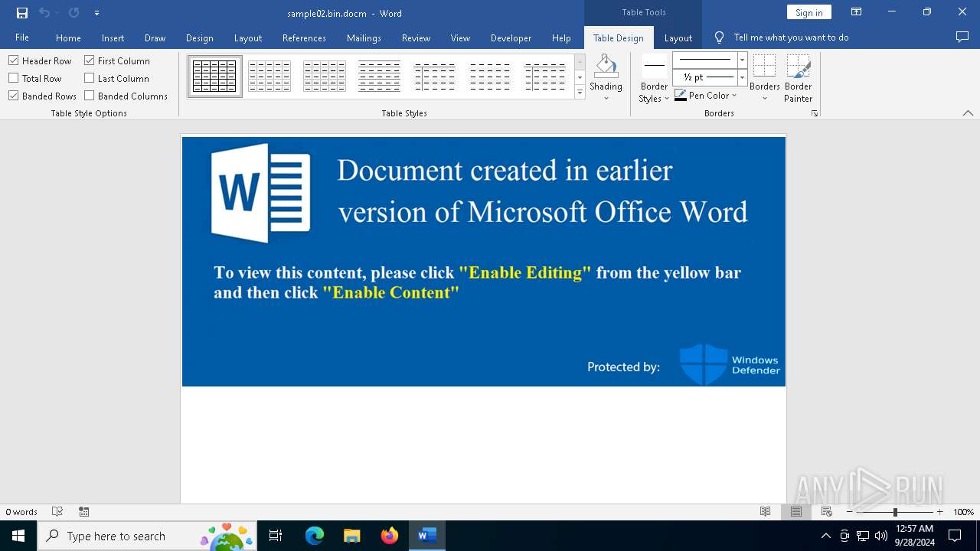Enable the Last Column checkbox
This screenshot has width=980, height=551.
point(90,78)
